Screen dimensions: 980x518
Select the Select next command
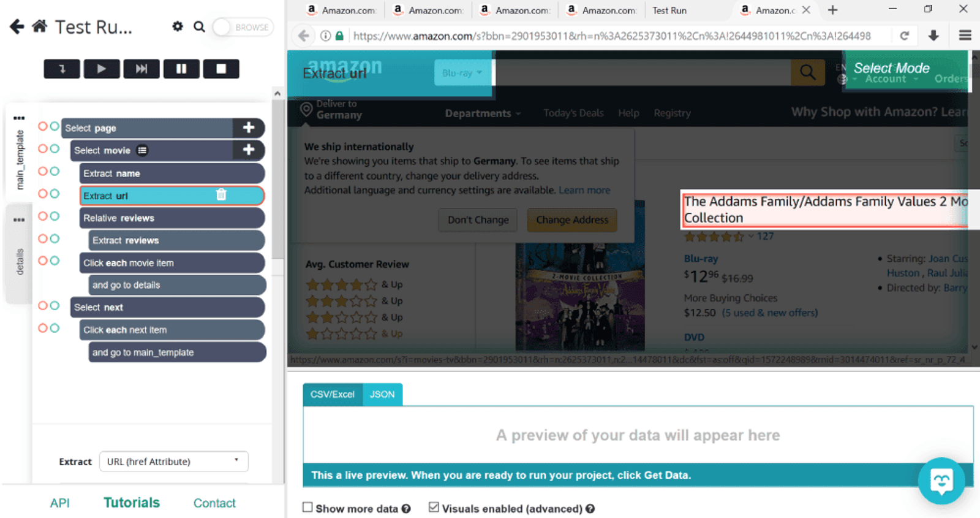coord(168,307)
